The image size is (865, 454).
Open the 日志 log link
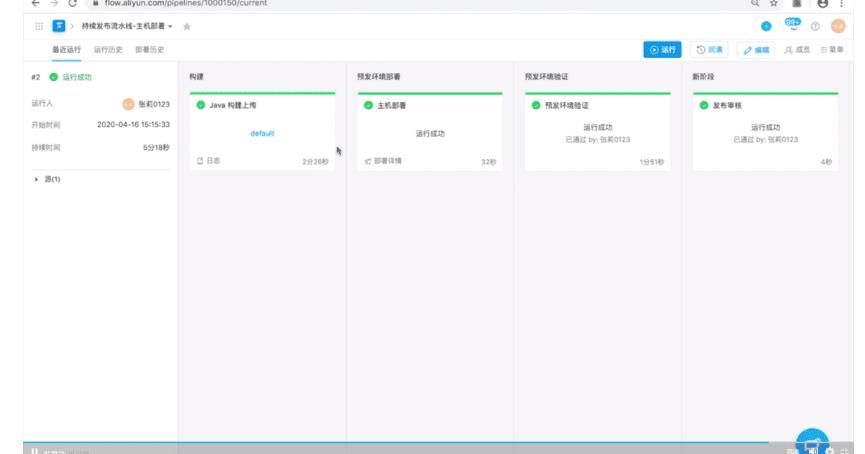point(209,161)
